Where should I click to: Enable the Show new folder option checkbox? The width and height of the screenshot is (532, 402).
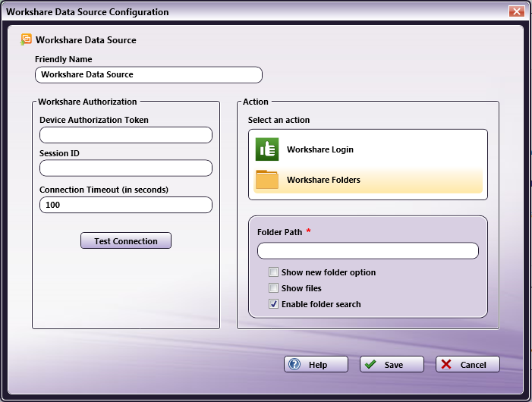pos(274,272)
